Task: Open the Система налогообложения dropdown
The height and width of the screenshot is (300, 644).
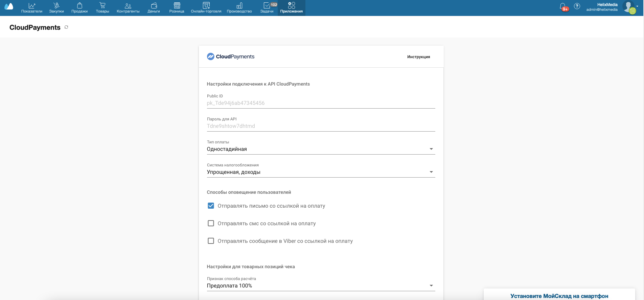Action: point(321,172)
